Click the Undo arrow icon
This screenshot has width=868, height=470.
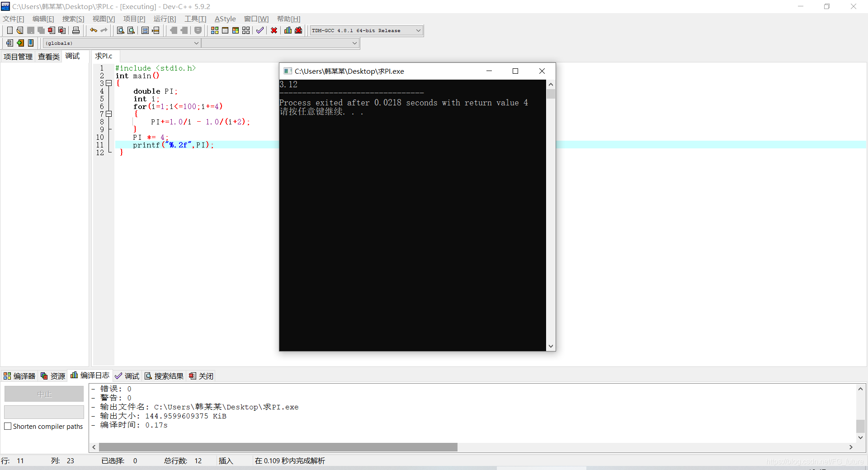tap(94, 30)
